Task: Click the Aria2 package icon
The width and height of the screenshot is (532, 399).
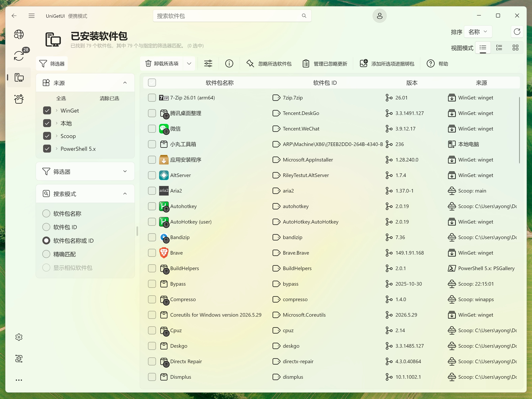Action: pos(164,191)
